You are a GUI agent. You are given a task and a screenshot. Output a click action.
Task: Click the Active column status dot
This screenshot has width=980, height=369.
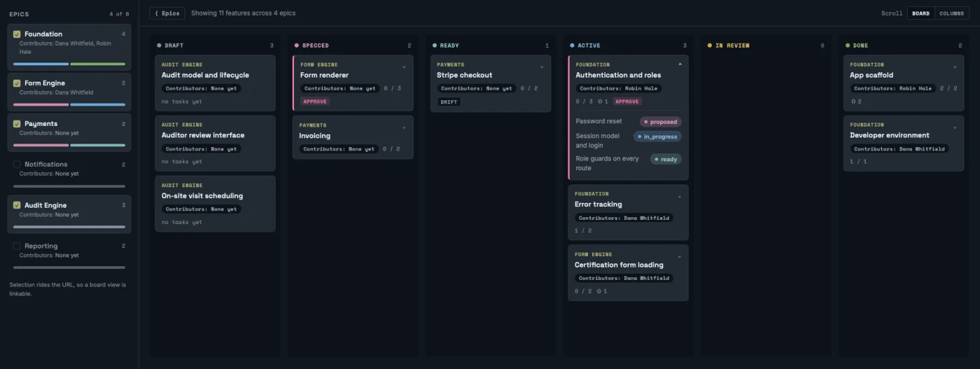click(x=572, y=46)
